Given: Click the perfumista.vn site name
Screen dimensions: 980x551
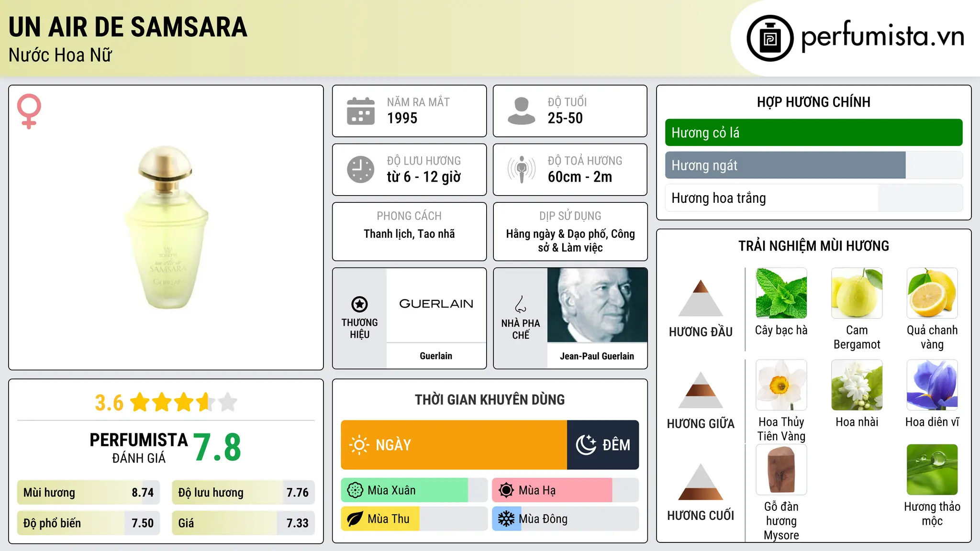Looking at the screenshot, I should coord(882,36).
